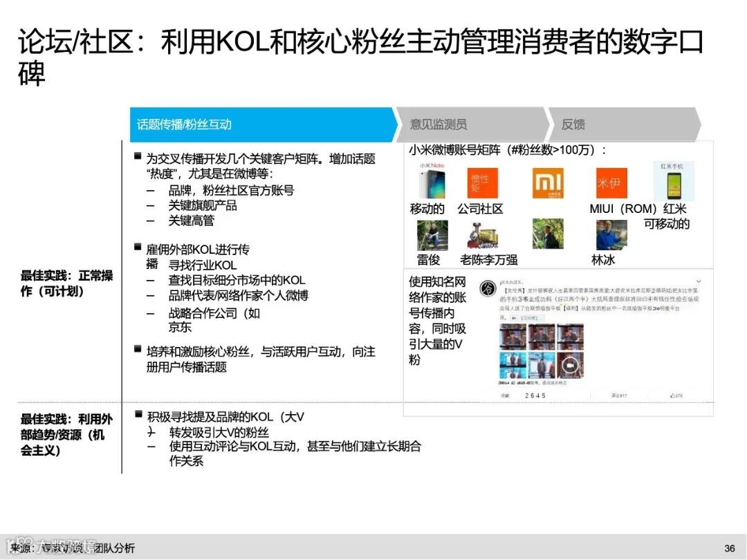
Task: Click the line 品牌，粉丝社区官方账号
Action: tap(231, 191)
